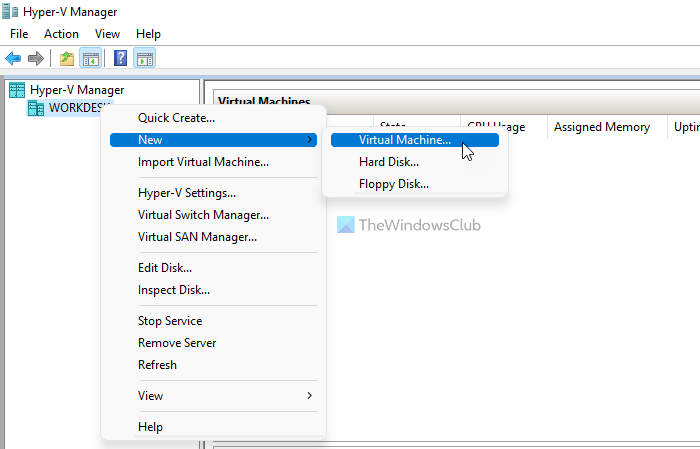Image resolution: width=700 pixels, height=449 pixels.
Task: Click the Hyper-V Manager title bar app icon
Action: (10, 11)
